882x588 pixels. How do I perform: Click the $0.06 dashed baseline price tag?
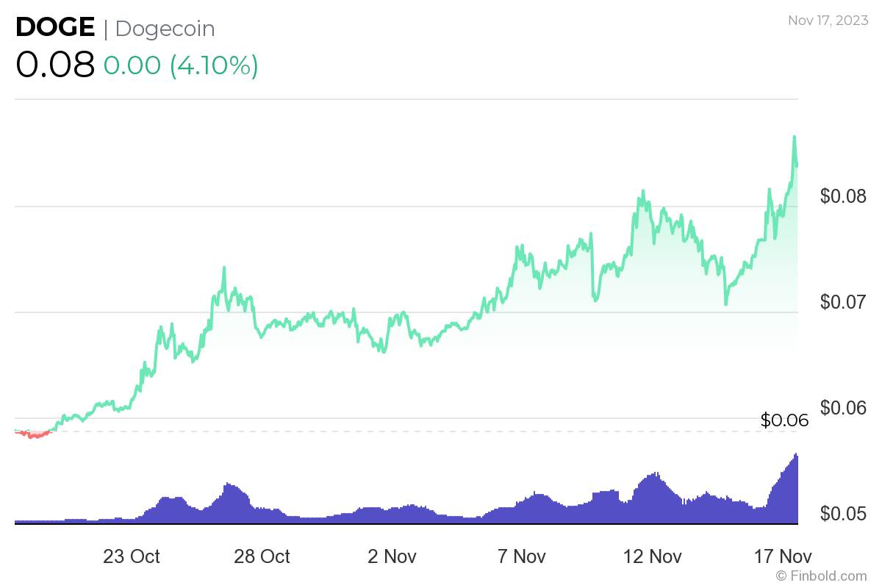pos(784,420)
